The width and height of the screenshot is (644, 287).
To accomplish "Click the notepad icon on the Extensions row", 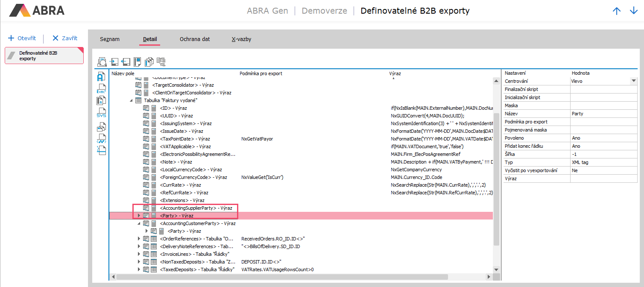I will (x=146, y=200).
